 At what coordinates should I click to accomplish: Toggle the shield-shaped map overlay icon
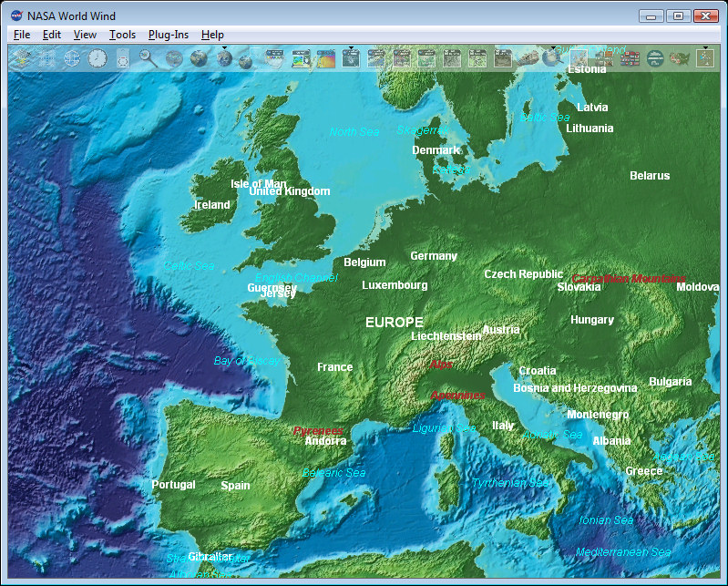[x=275, y=58]
